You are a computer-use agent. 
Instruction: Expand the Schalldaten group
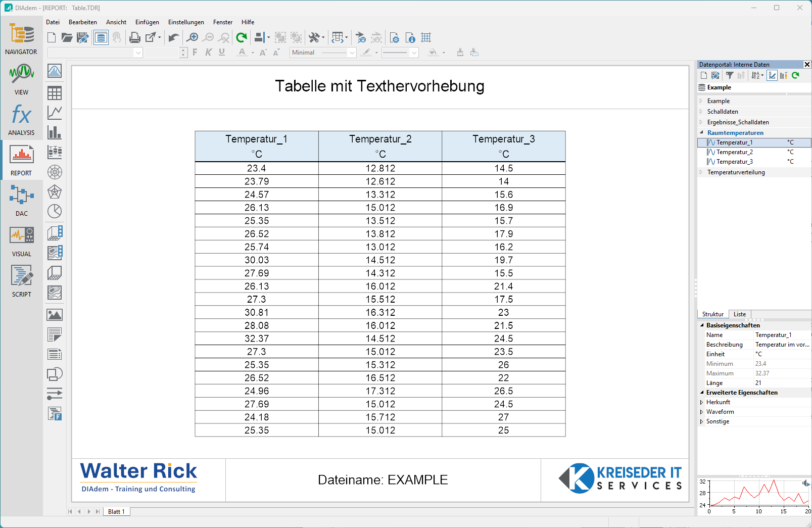(701, 112)
